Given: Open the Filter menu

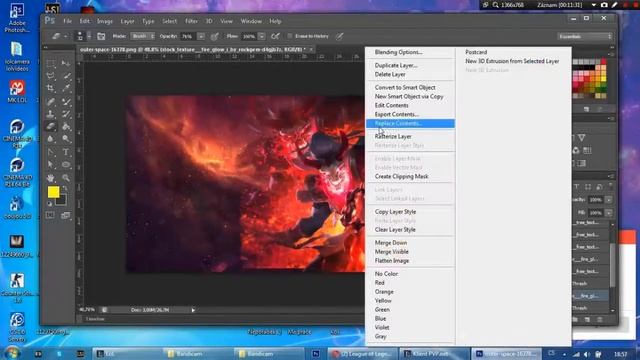Looking at the screenshot, I should 191,21.
